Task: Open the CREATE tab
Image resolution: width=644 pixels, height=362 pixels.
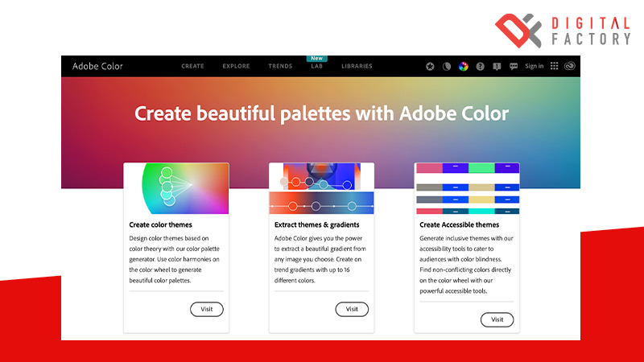Action: [x=192, y=66]
